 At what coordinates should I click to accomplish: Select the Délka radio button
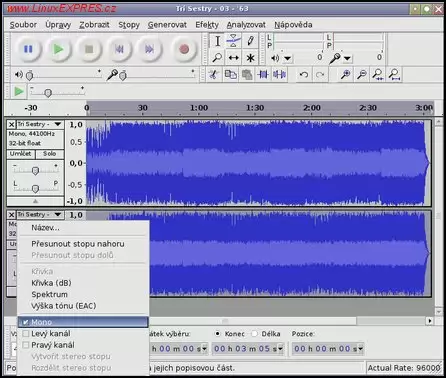(255, 334)
